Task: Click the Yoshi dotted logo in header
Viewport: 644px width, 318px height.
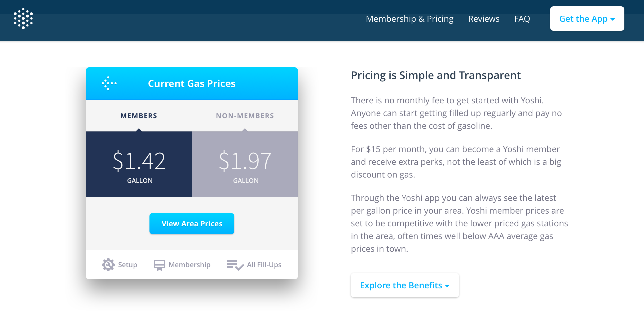Action: 23,19
